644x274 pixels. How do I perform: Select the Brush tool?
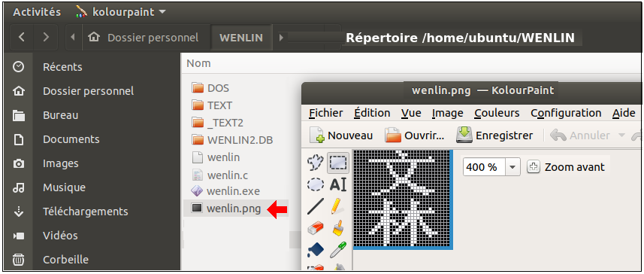[x=338, y=228]
